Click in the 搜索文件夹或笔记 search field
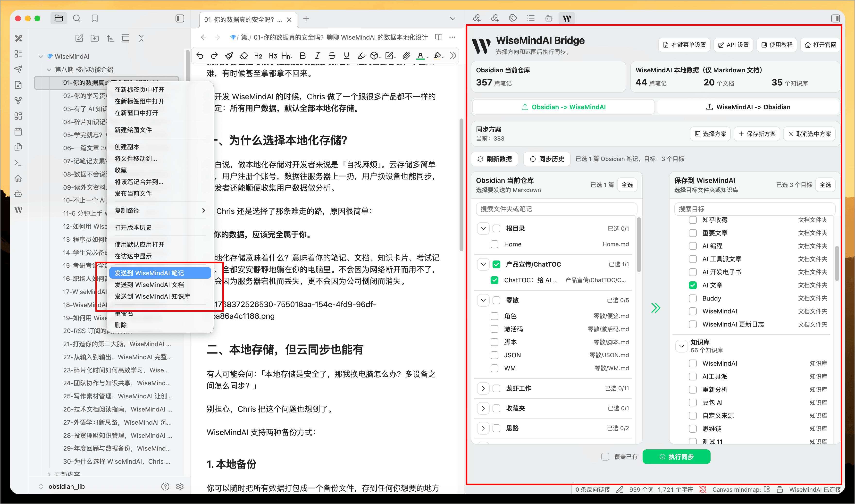Screen dimensions: 855x504 coord(556,209)
